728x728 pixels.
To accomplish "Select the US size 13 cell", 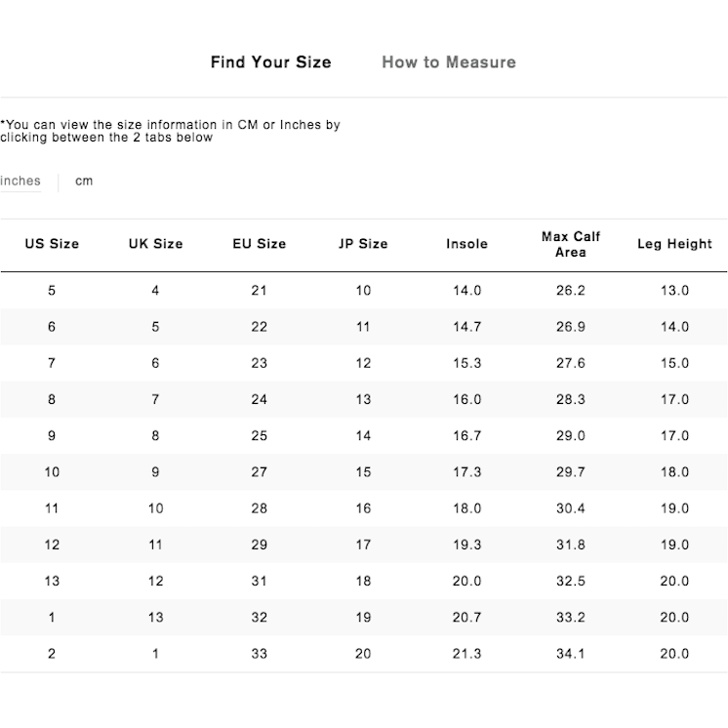I will pyautogui.click(x=52, y=581).
